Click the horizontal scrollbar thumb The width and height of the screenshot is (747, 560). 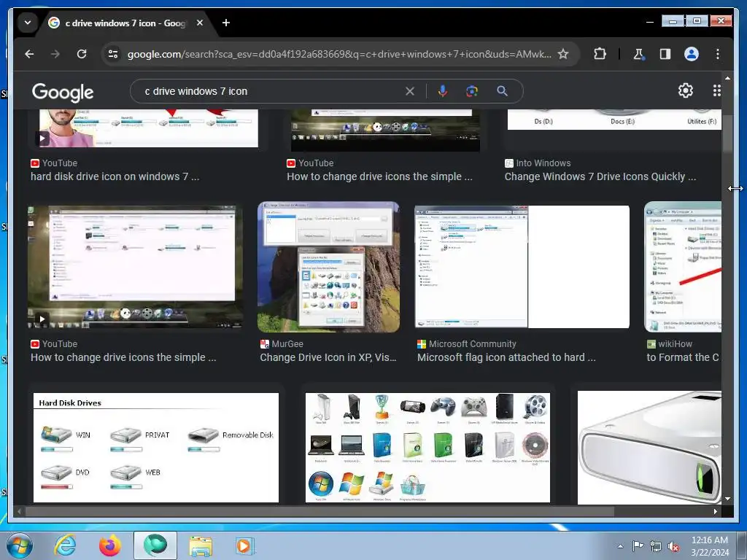click(320, 511)
